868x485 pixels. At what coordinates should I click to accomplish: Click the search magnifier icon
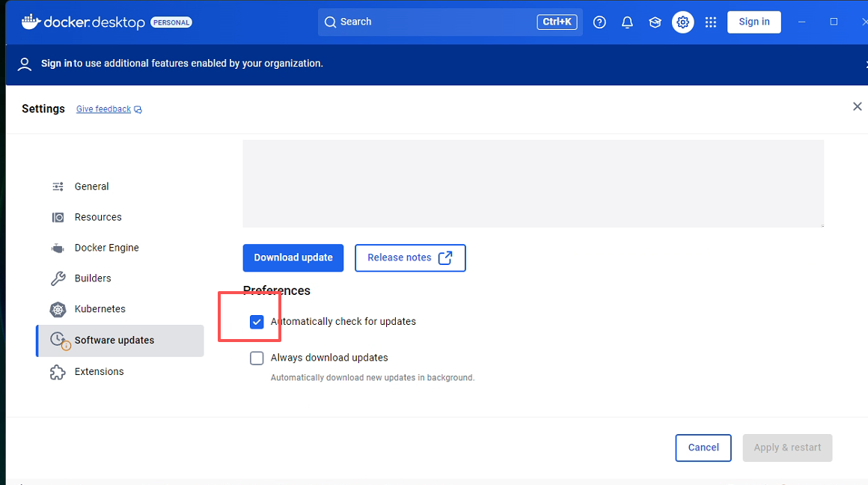tap(331, 22)
